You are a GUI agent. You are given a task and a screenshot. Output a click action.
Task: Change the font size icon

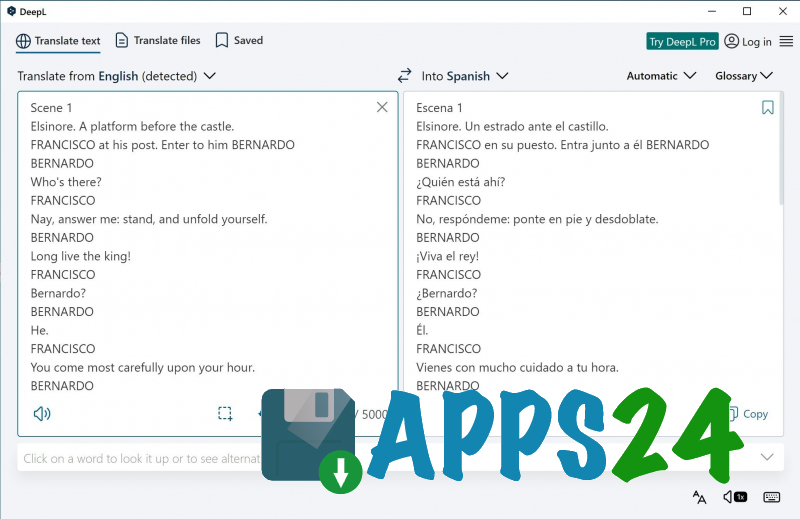[699, 497]
